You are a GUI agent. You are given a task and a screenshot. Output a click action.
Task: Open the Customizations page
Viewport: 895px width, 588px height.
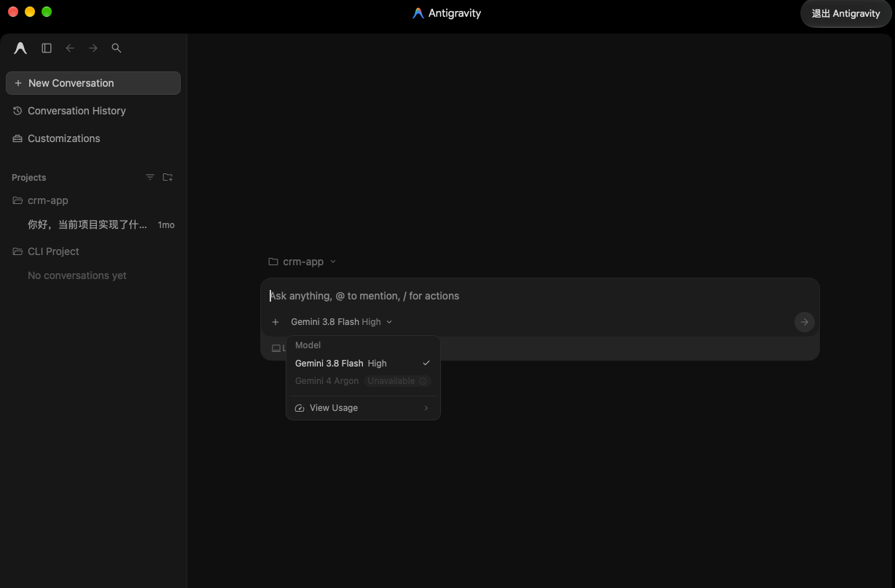tap(93, 138)
